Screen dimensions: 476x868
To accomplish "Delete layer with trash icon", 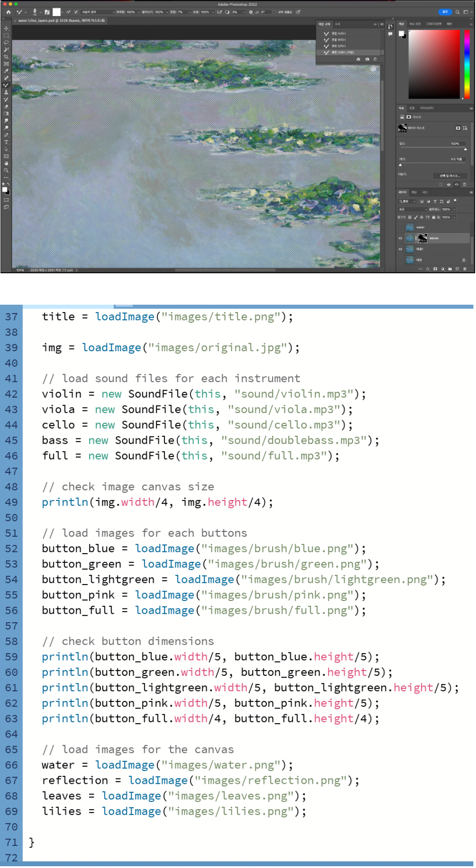I will click(x=464, y=269).
